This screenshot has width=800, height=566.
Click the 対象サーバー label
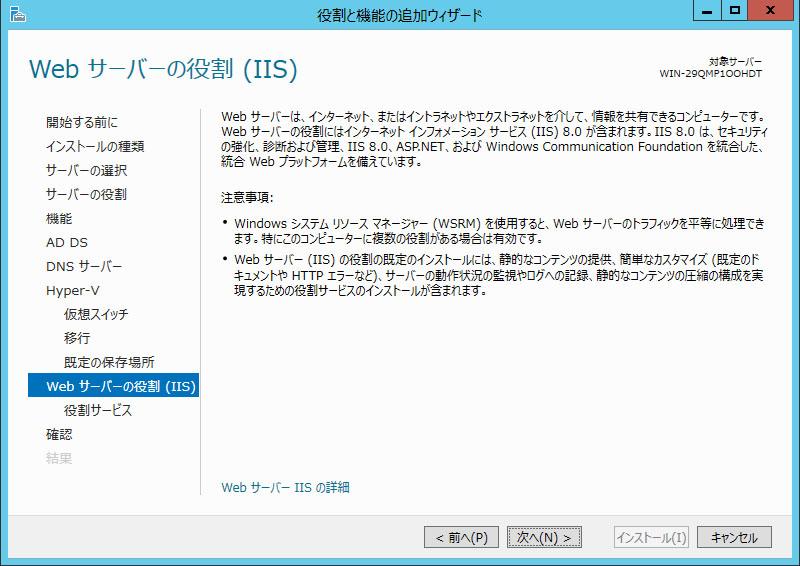(x=735, y=62)
